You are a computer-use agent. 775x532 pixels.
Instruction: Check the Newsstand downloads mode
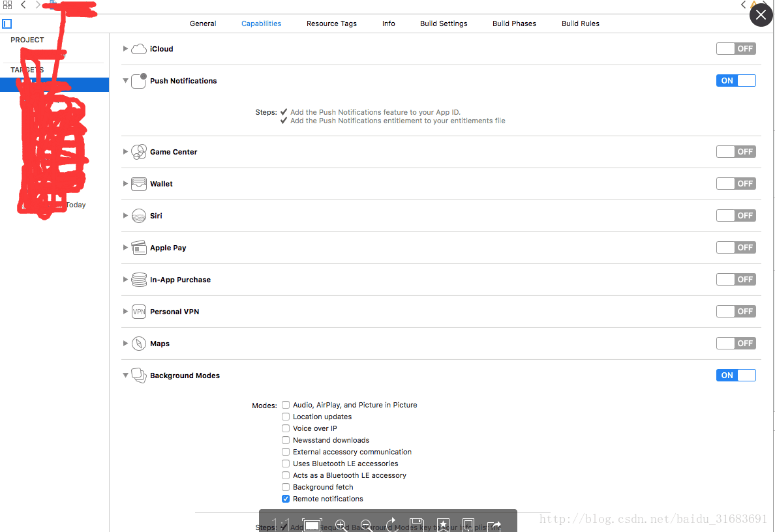click(x=286, y=439)
